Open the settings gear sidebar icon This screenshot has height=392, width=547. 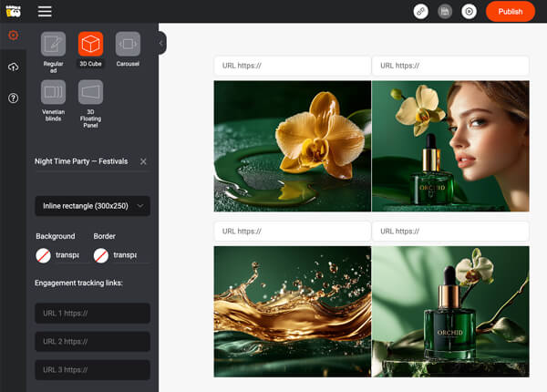(x=14, y=36)
